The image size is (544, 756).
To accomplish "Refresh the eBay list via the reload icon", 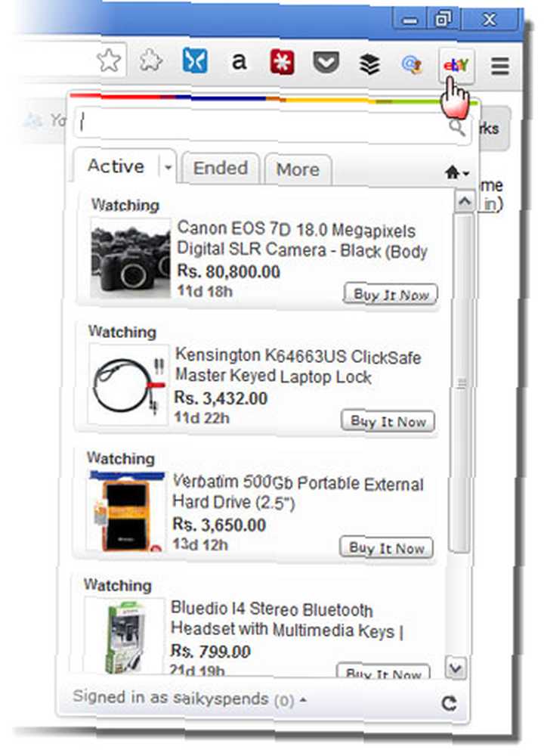I will pos(449,703).
